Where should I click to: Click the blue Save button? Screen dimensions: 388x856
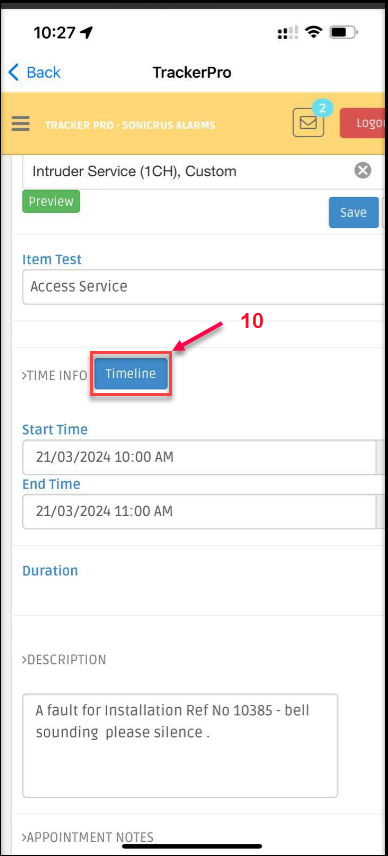click(x=354, y=212)
